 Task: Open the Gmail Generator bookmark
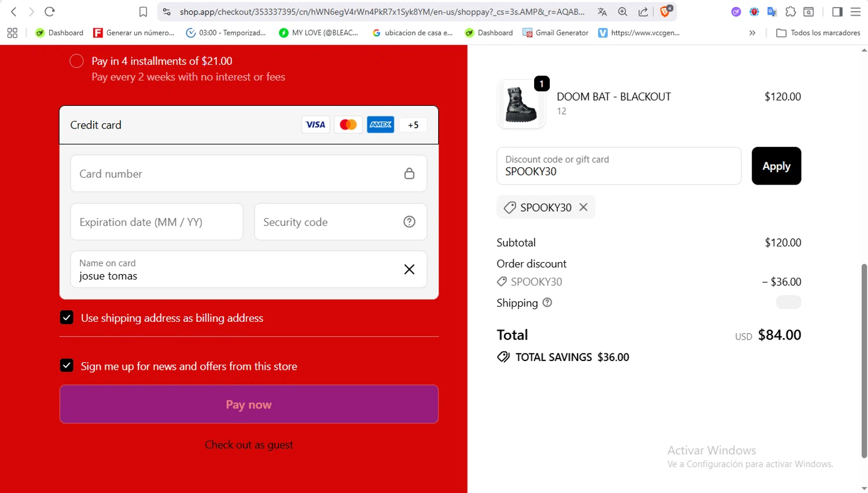[x=556, y=33]
